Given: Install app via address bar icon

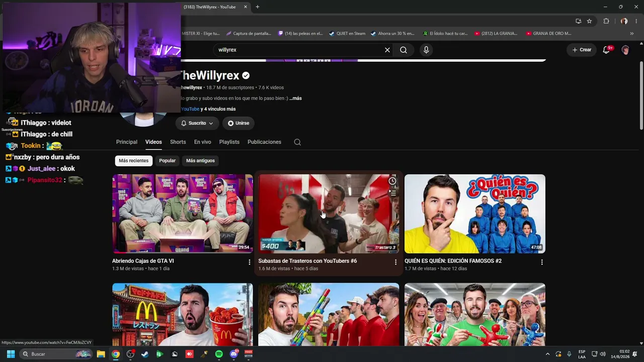Looking at the screenshot, I should coord(578,21).
